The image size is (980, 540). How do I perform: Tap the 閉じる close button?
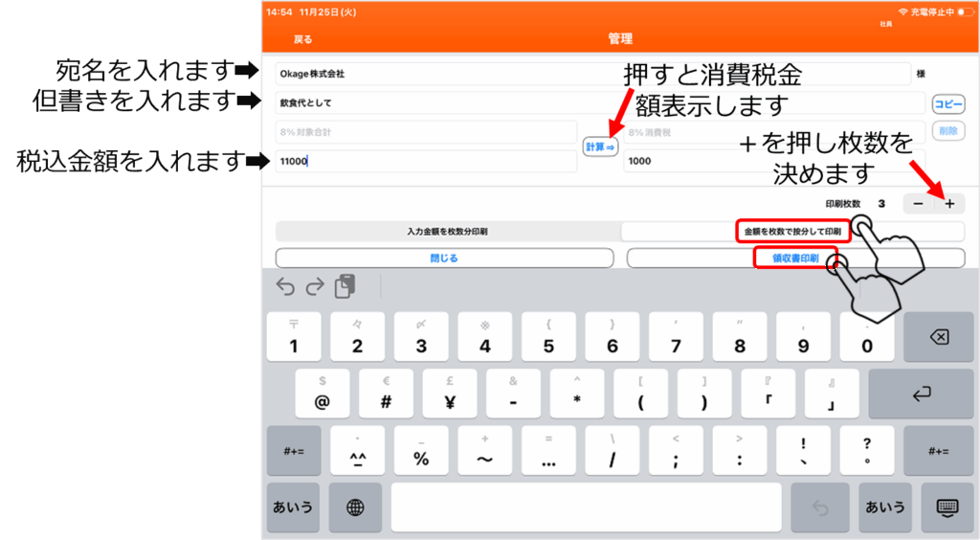[444, 259]
